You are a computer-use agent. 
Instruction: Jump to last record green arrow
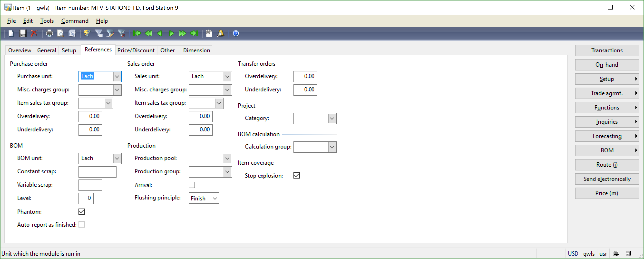click(x=194, y=33)
